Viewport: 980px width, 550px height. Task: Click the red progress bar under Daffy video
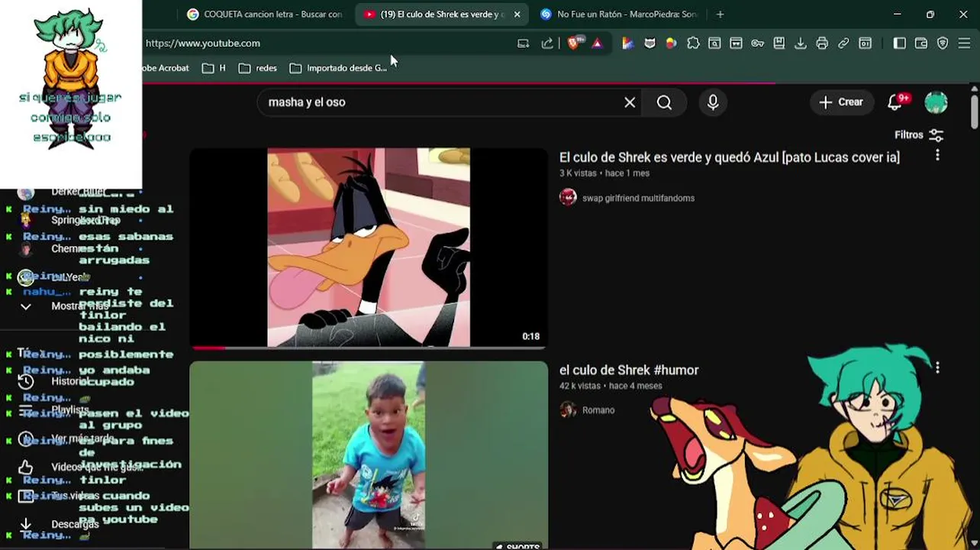[208, 348]
